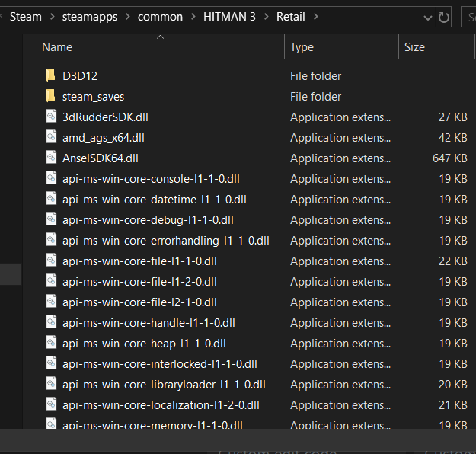Select api-ms-win-core-file-l1-2-0.dll file name
This screenshot has height=454, width=476.
click(139, 282)
